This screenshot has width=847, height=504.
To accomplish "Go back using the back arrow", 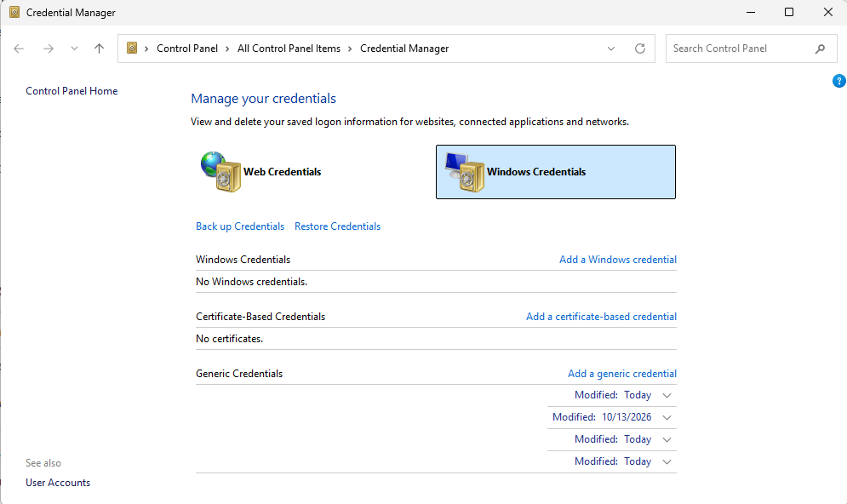I will (x=19, y=49).
